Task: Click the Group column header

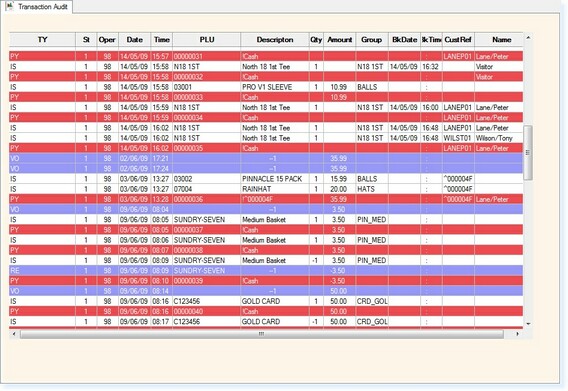Action: coord(372,39)
